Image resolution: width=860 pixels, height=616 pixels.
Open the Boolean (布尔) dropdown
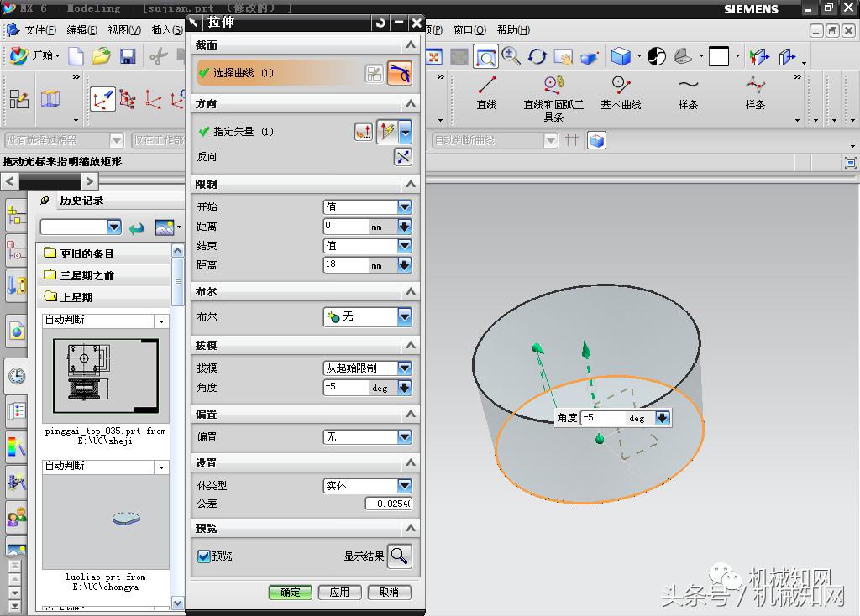[405, 316]
